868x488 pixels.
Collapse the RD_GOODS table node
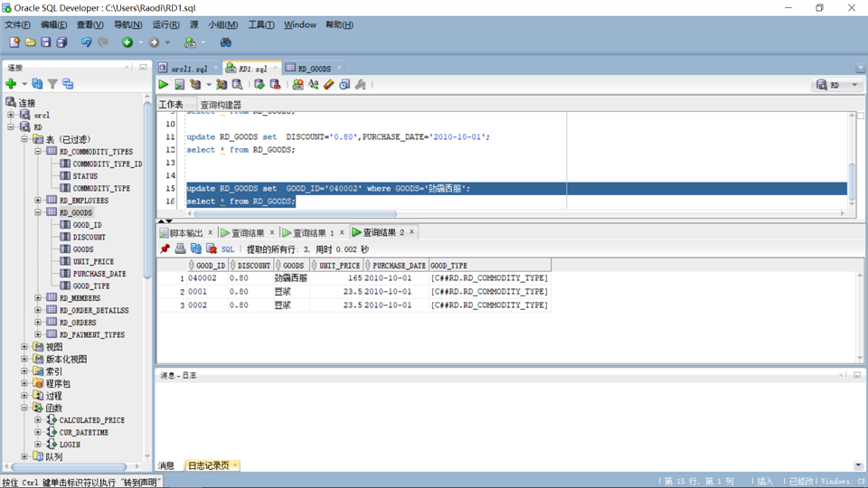tap(38, 211)
